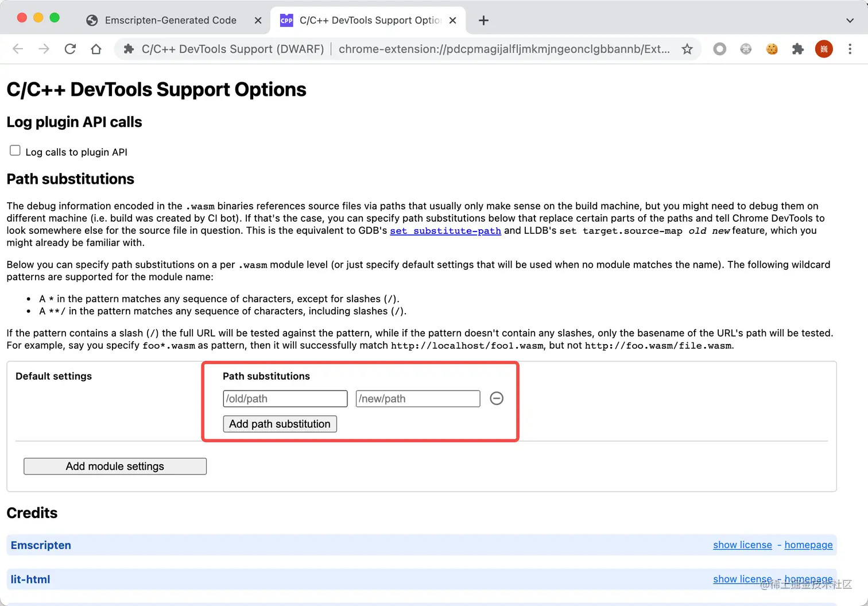Screen dimensions: 868x606
Task: Enable Log calls to plugin API checkbox
Action: (x=15, y=150)
